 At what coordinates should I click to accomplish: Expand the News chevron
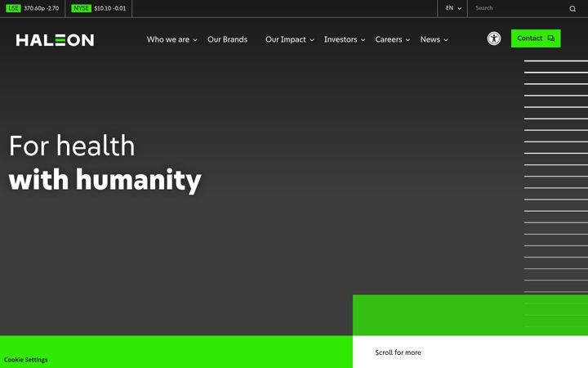pos(446,40)
